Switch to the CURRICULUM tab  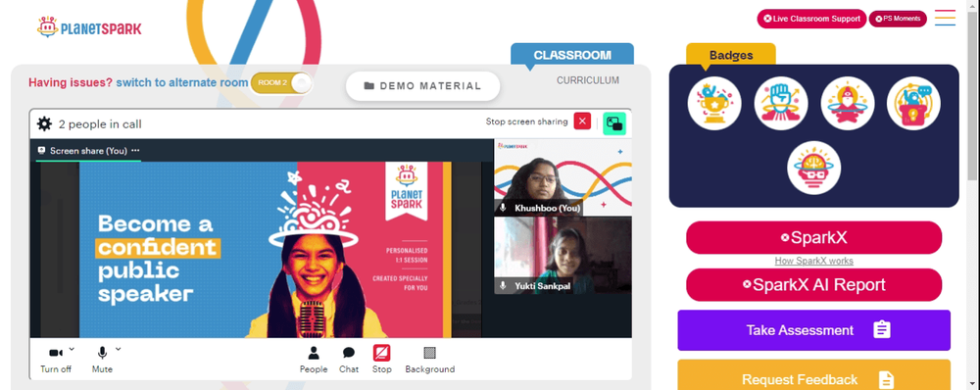[x=587, y=80]
